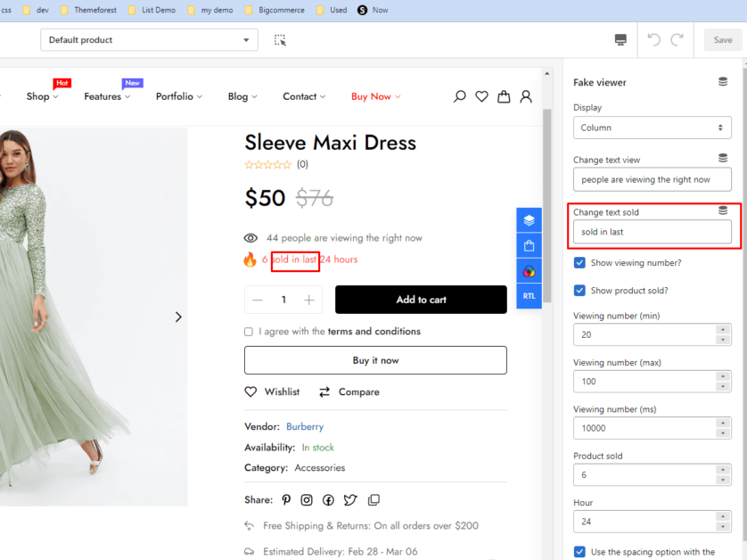Click the inspector selection tool icon
747x560 pixels.
point(280,40)
